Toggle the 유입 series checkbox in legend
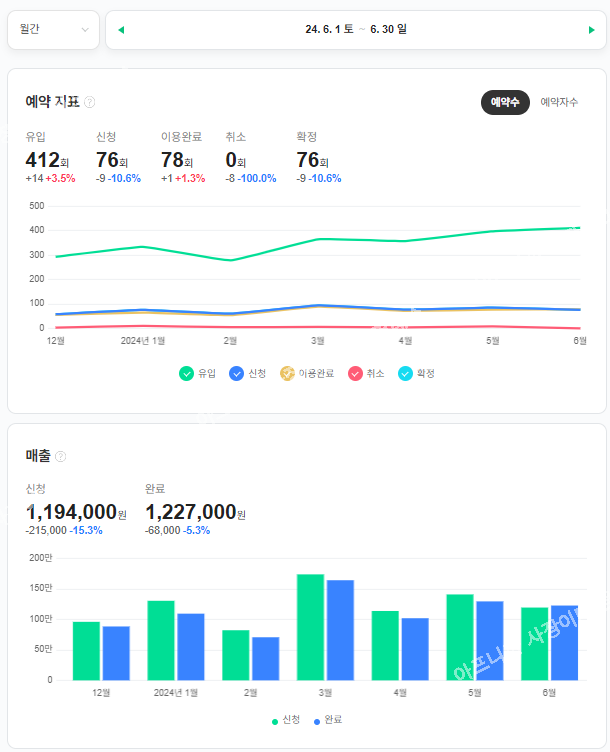The height and width of the screenshot is (752, 610). [x=186, y=373]
